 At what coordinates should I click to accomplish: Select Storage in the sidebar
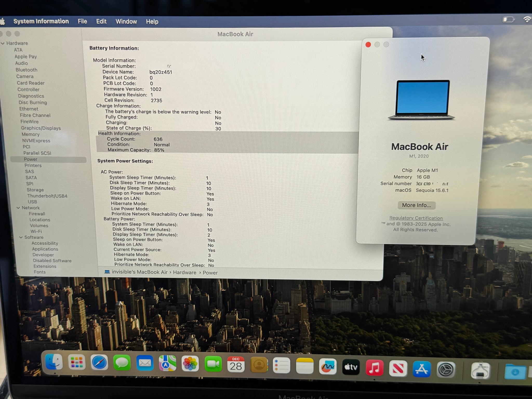pyautogui.click(x=35, y=190)
